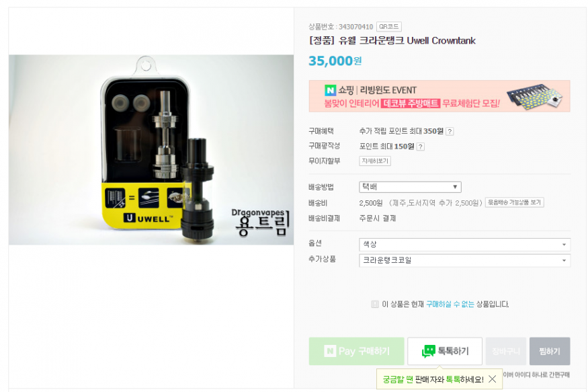Image resolution: width=588 pixels, height=392 pixels.
Task: Click the warning icon beside unavailable notice
Action: pos(375,304)
